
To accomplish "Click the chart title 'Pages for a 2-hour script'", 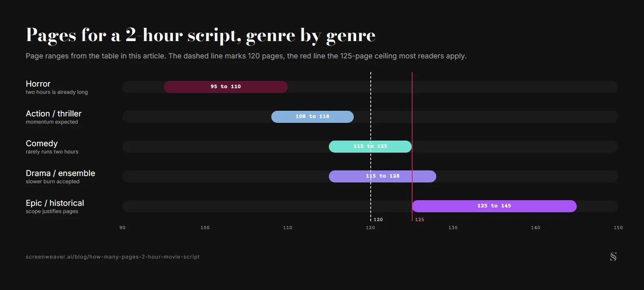I will [x=201, y=35].
